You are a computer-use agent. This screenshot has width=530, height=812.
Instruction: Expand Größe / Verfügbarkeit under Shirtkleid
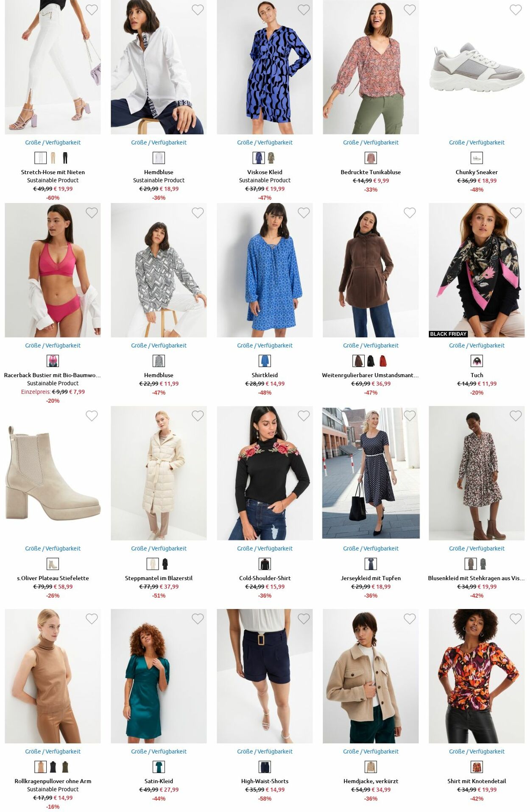pyautogui.click(x=265, y=345)
